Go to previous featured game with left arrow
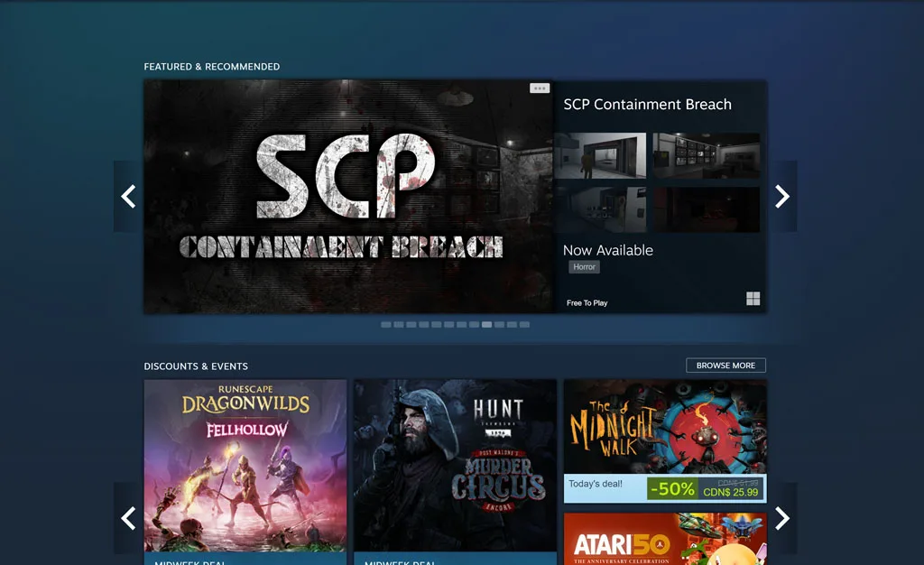The height and width of the screenshot is (565, 924). (x=128, y=196)
